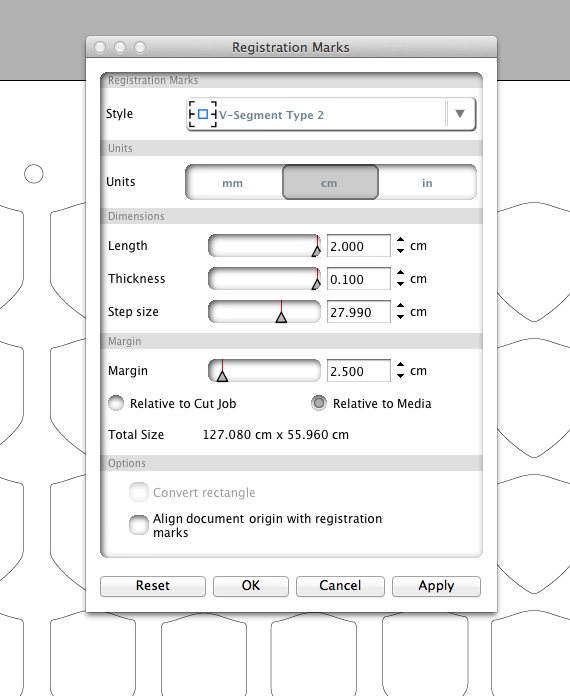Increase Step size with up arrow
570x696 pixels.
[400, 306]
